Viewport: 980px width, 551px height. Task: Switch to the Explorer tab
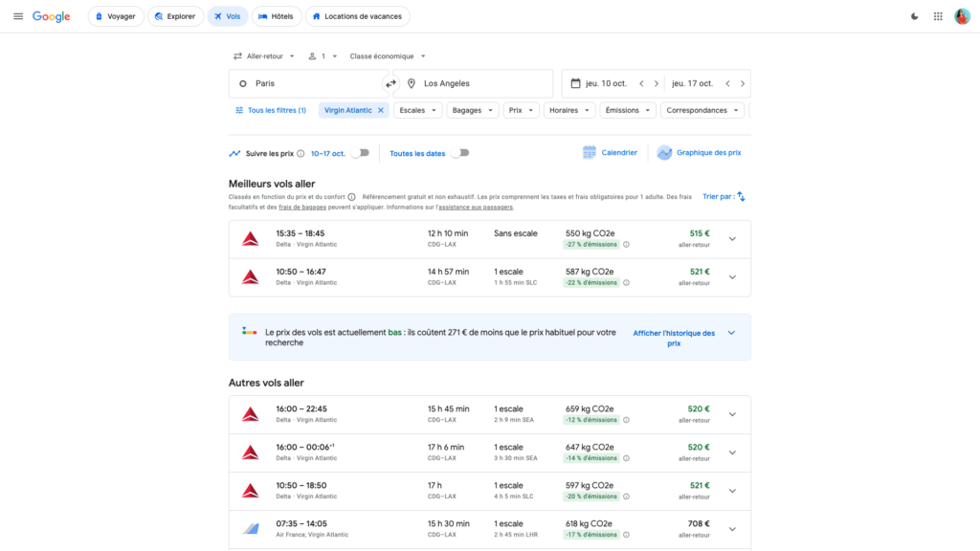tap(175, 16)
